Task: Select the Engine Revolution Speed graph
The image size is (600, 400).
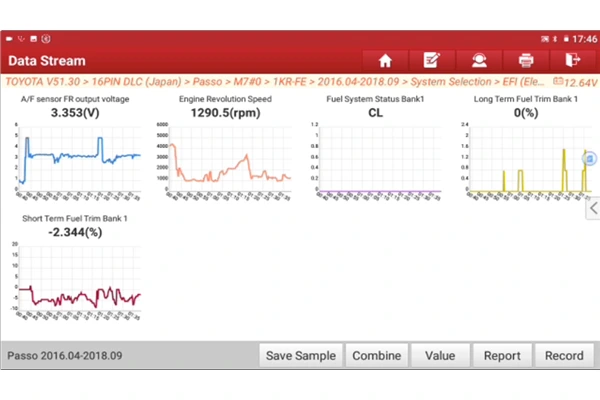Action: 224,162
